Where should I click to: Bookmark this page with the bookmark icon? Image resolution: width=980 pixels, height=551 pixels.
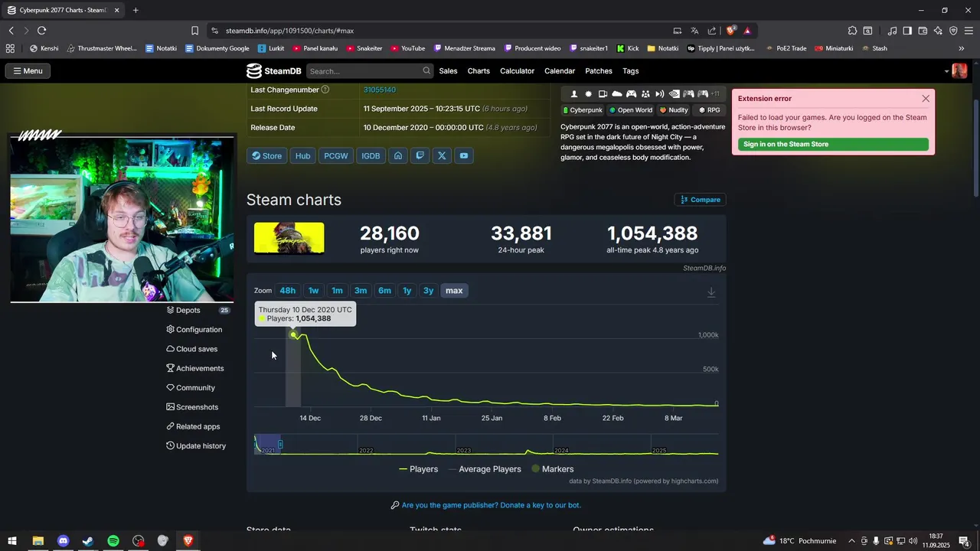(x=194, y=31)
